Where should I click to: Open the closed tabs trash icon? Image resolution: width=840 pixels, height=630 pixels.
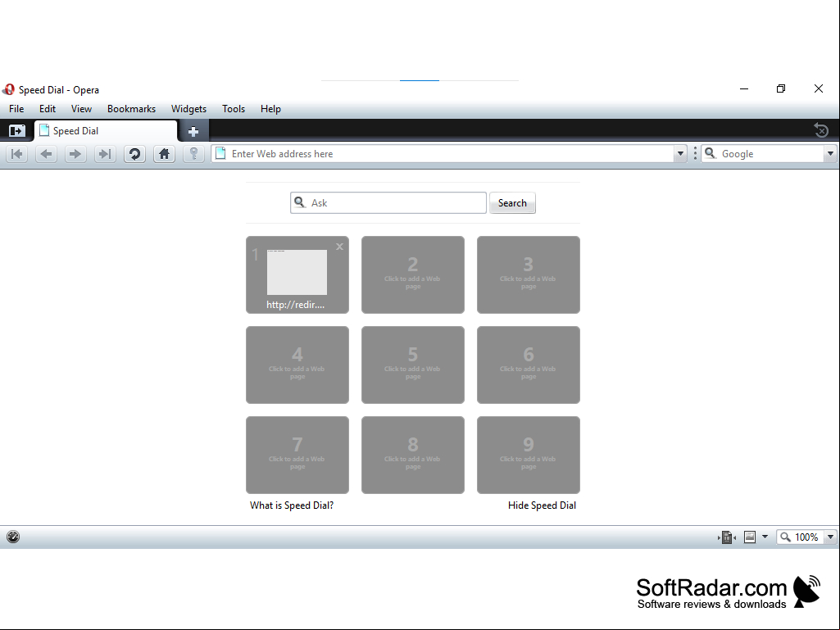[x=820, y=130]
